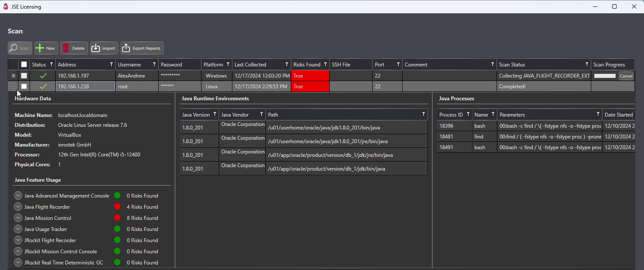Expand the 192.168.1.197 row details
The height and width of the screenshot is (270, 644).
click(13, 75)
